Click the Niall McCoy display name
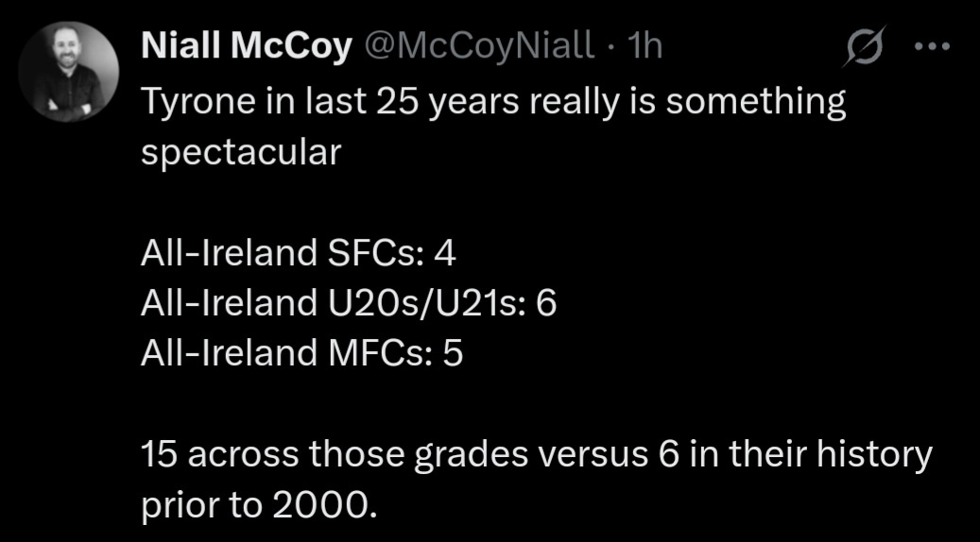Viewport: 980px width, 542px height. [247, 46]
